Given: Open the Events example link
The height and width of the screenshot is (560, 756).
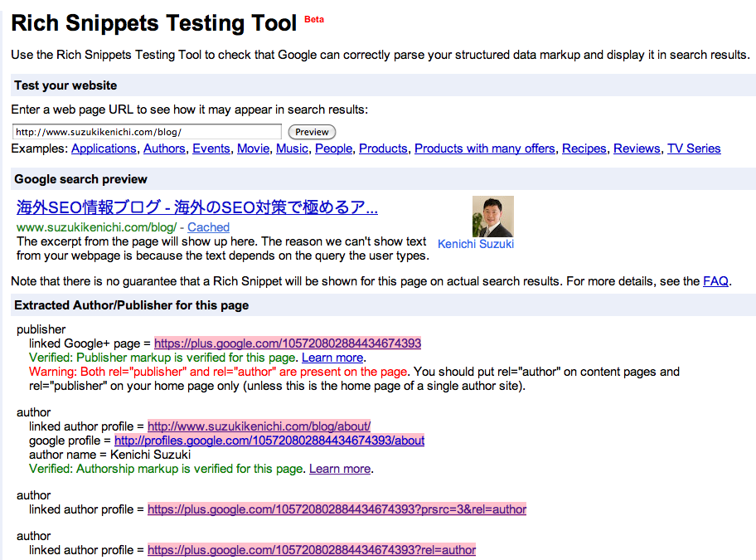Looking at the screenshot, I should click(x=211, y=149).
